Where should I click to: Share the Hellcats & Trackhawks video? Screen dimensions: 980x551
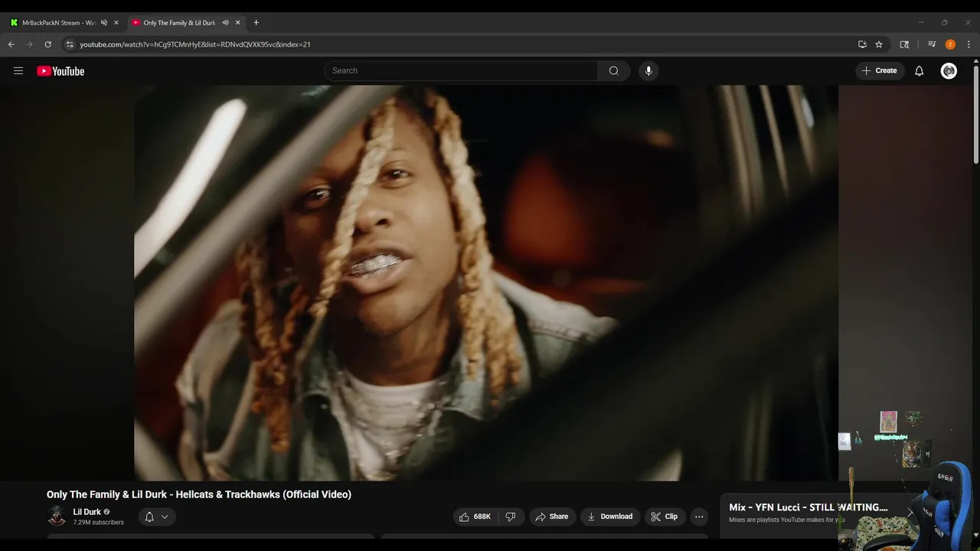click(x=551, y=517)
